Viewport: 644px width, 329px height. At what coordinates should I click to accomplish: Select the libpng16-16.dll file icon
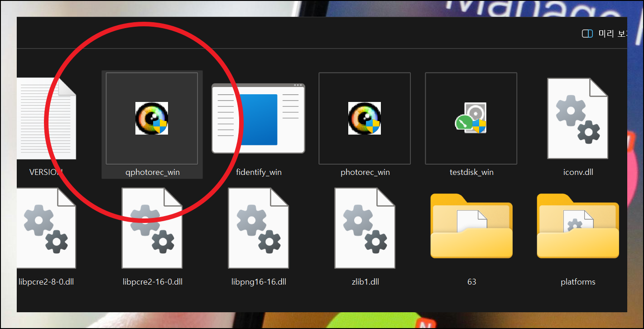259,228
